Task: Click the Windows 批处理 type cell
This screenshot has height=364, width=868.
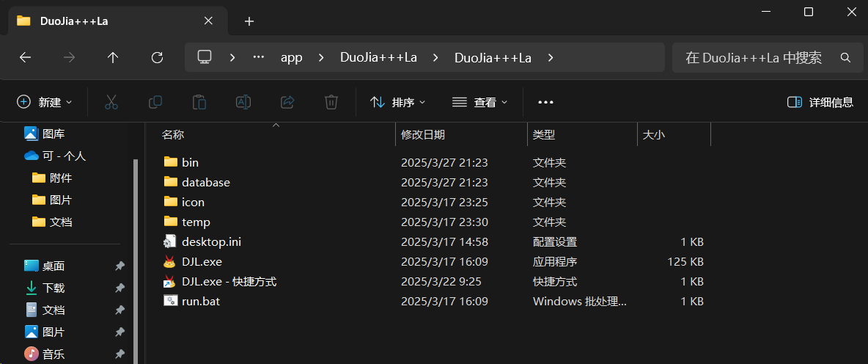Action: 579,302
